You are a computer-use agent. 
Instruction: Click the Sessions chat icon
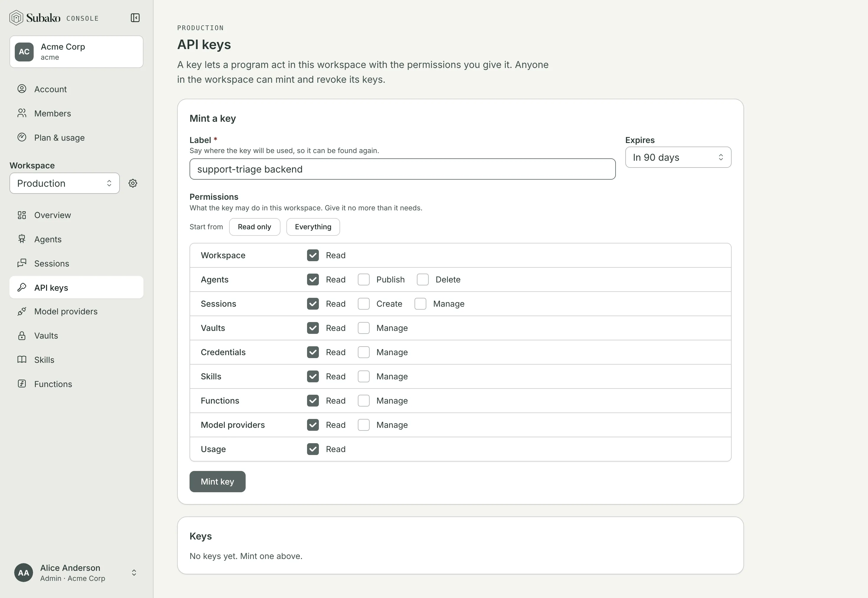(x=22, y=263)
